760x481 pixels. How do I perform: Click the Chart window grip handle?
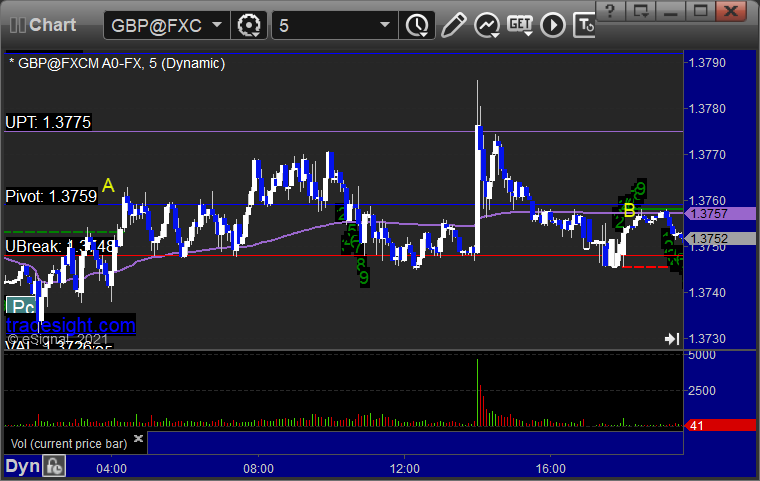tap(17, 25)
